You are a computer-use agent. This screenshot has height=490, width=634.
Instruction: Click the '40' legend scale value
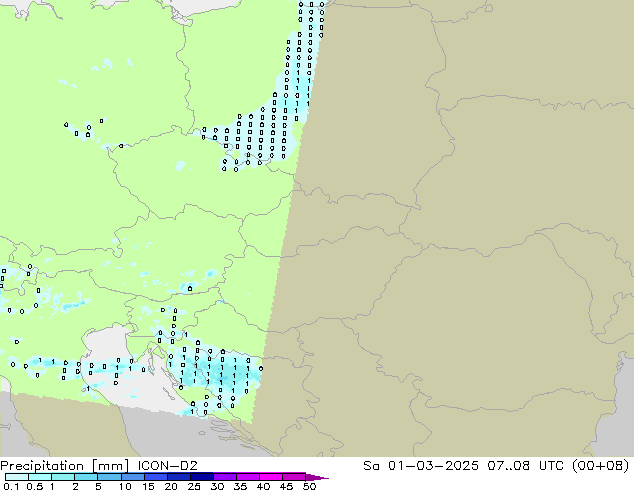point(263,486)
